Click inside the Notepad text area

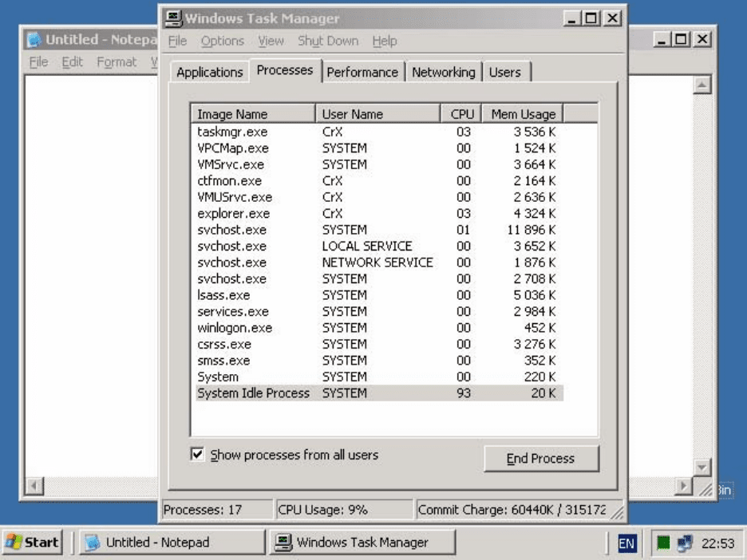click(x=91, y=276)
